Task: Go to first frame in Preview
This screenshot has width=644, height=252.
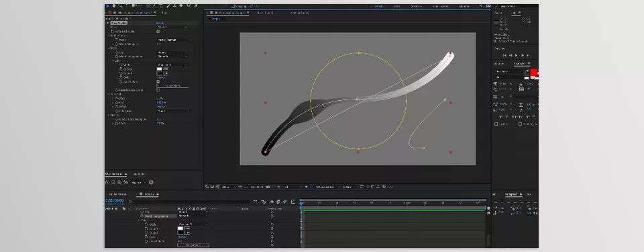Action: 504,55
